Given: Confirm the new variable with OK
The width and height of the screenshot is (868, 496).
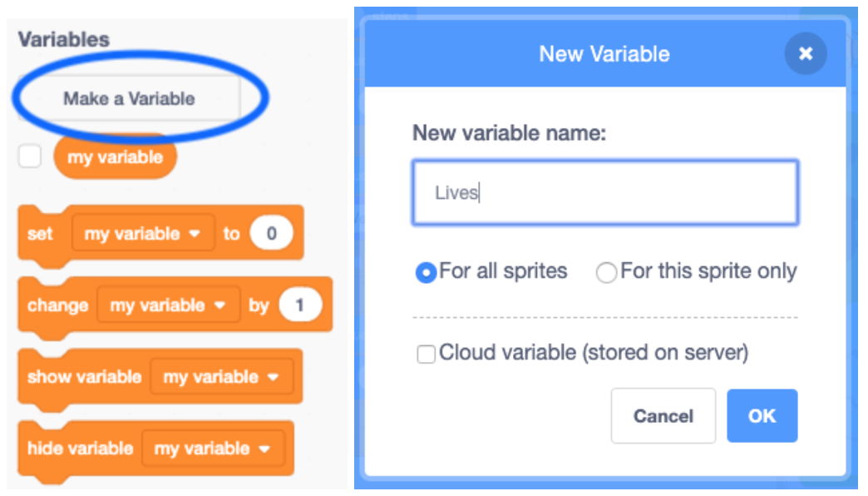Looking at the screenshot, I should [762, 415].
